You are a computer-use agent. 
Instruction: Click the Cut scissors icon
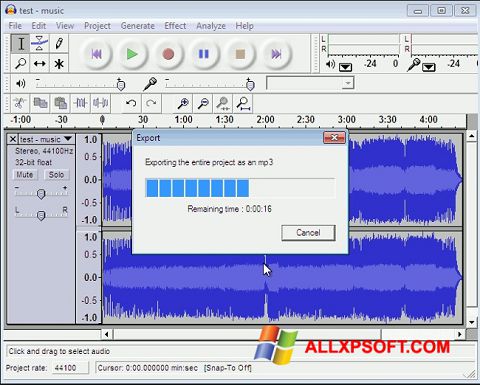click(20, 103)
